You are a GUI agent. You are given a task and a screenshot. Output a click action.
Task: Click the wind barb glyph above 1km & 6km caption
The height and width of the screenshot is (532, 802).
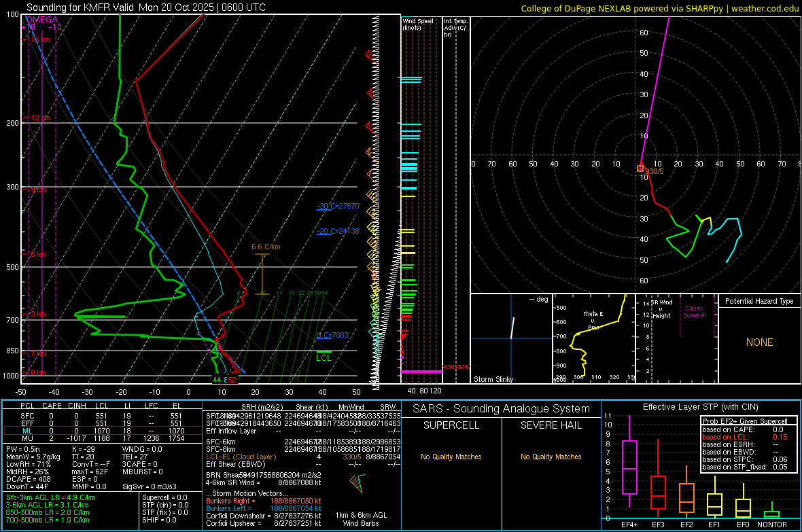click(x=358, y=483)
